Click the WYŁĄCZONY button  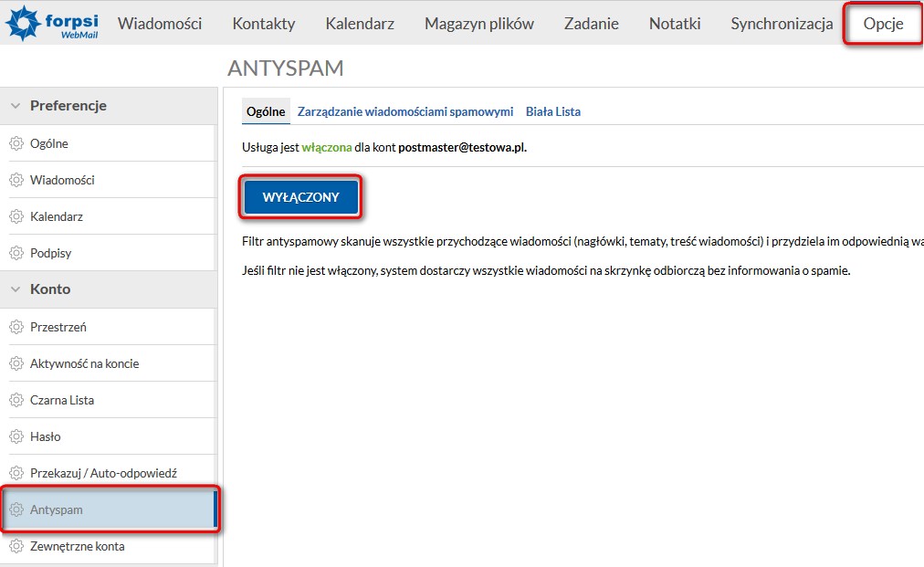(x=300, y=197)
